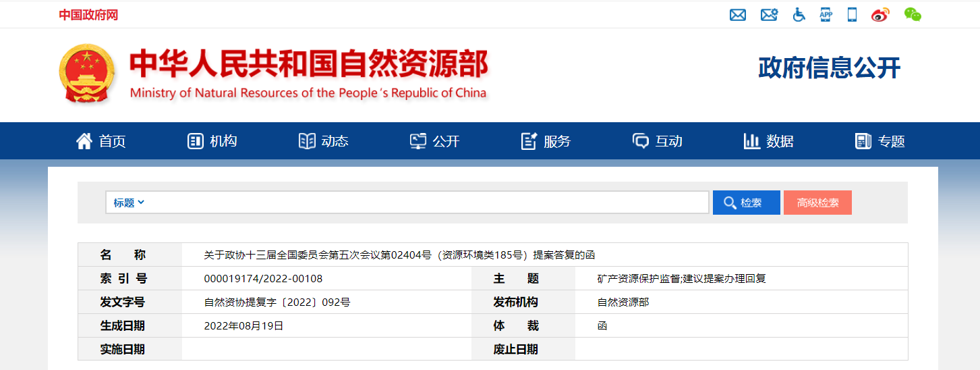Open the 机构 navigation menu
The width and height of the screenshot is (980, 370).
tap(212, 141)
